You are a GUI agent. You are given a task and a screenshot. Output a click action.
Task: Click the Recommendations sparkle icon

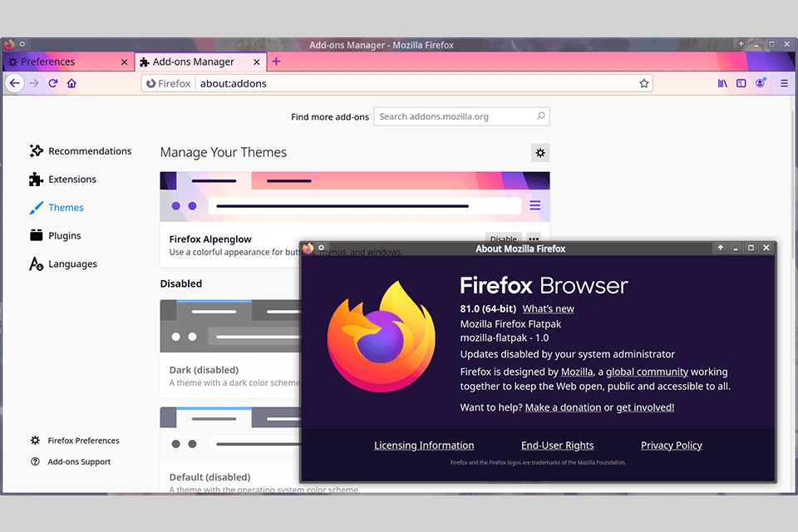coord(36,150)
